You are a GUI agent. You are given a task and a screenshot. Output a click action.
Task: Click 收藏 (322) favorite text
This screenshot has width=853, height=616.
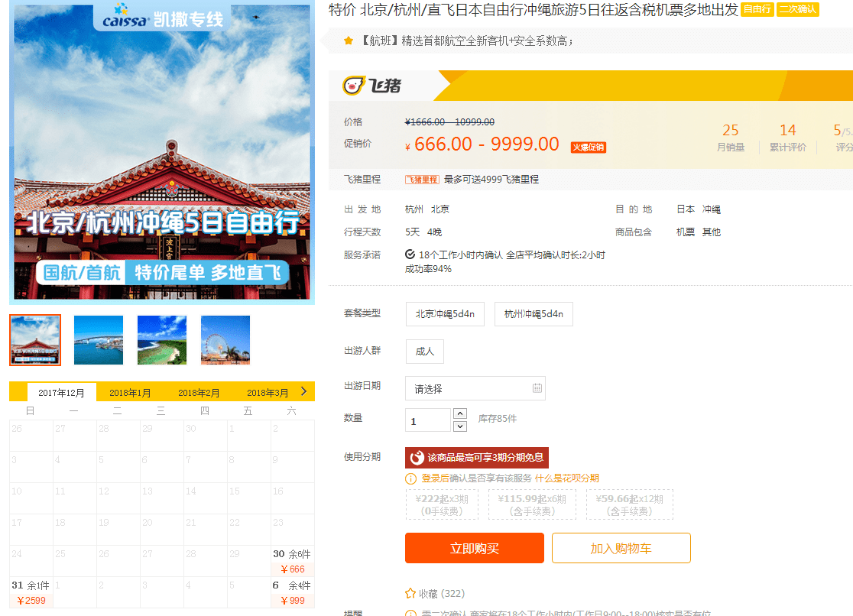442,594
